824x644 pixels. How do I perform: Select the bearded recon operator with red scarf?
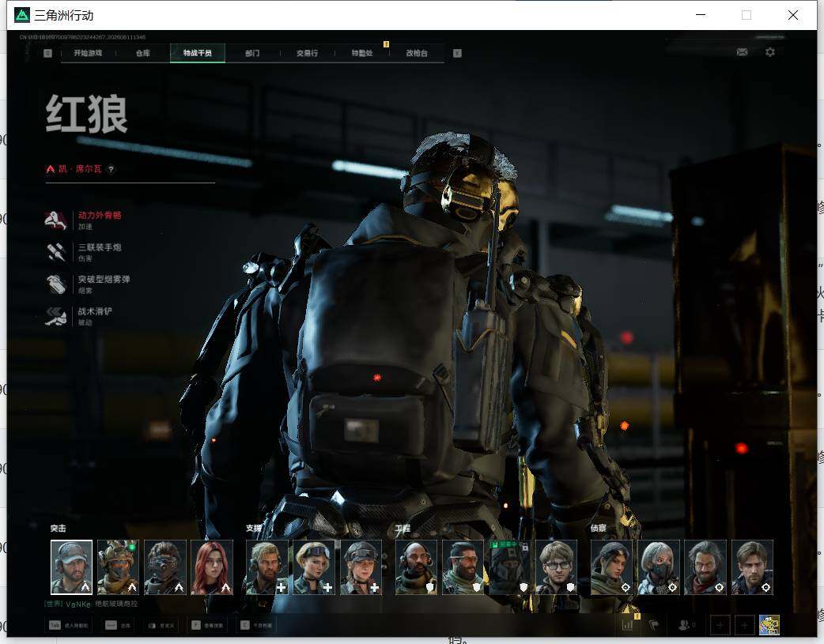705,567
